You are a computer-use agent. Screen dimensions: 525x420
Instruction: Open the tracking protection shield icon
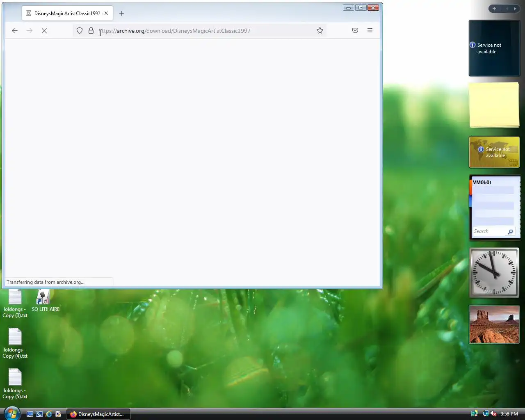80,31
